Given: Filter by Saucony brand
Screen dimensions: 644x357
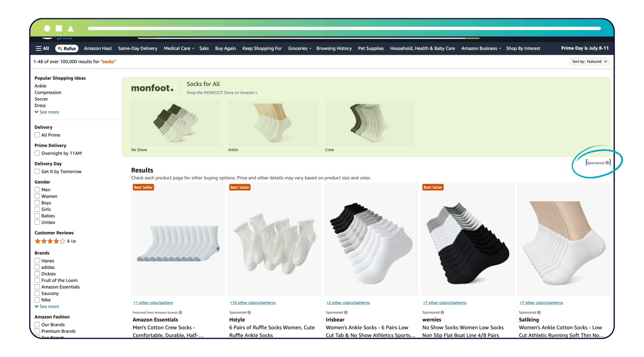Looking at the screenshot, I should point(37,293).
